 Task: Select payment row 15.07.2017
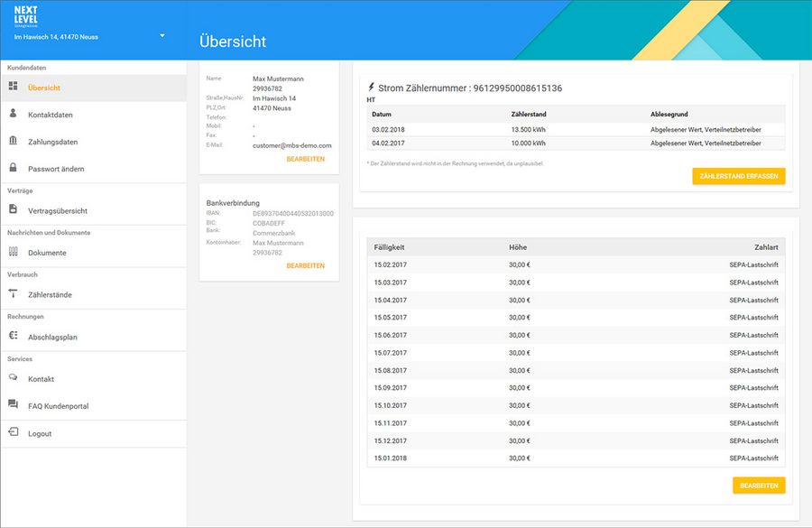(576, 353)
